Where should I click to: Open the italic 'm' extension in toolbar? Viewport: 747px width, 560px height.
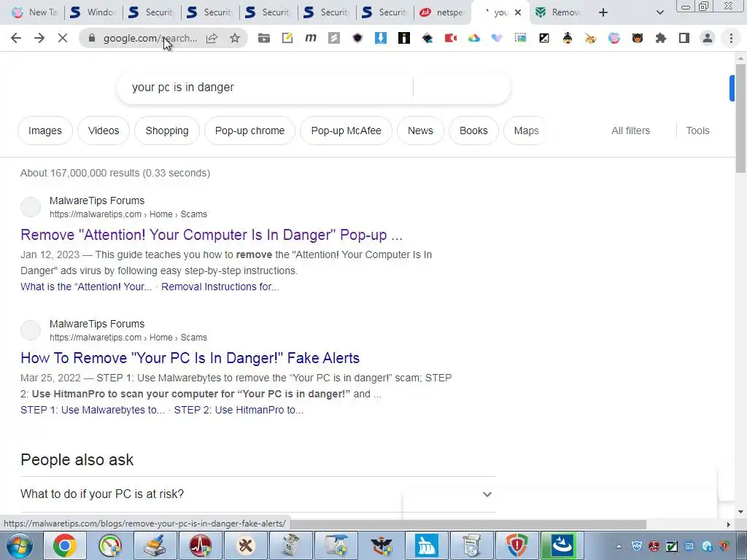click(311, 38)
